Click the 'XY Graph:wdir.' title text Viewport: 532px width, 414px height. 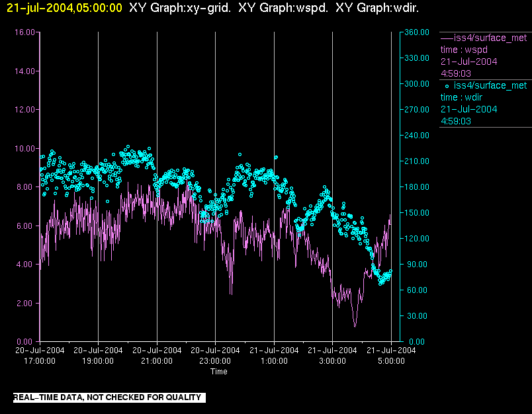[x=377, y=8]
